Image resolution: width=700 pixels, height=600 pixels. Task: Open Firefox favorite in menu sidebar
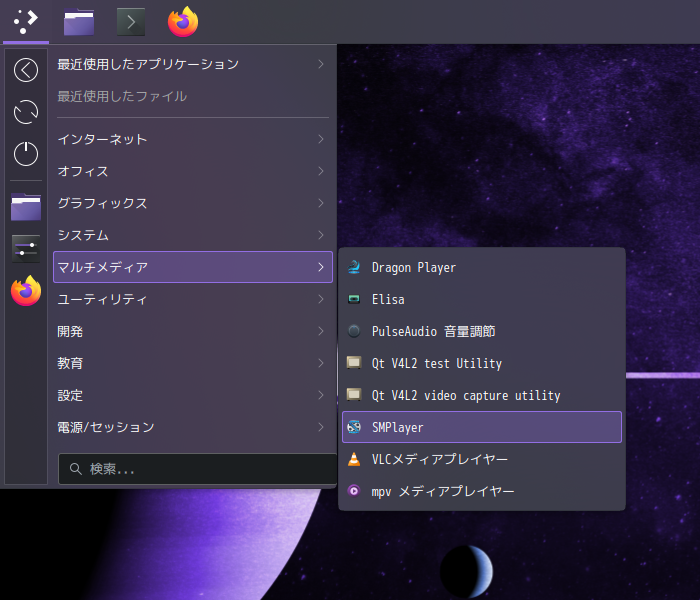click(26, 291)
